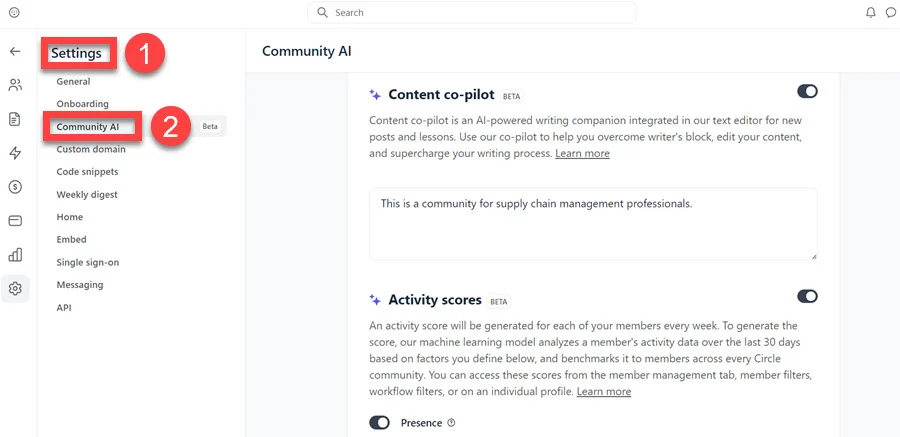This screenshot has height=437, width=900.
Task: Click the settings gear icon in sidebar
Action: [15, 289]
